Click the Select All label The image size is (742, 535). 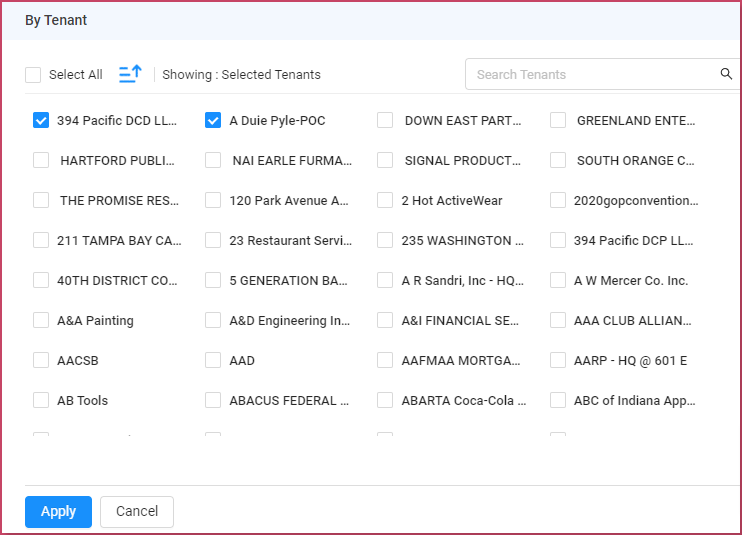(x=76, y=75)
